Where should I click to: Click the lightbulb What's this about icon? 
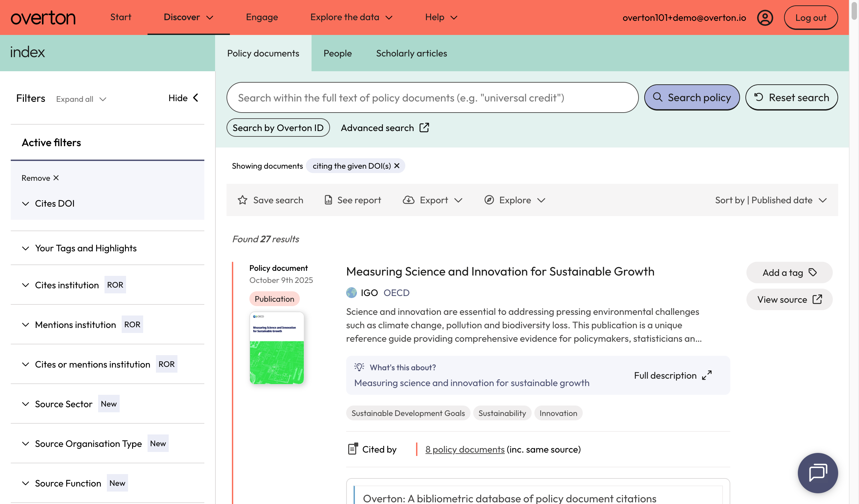(359, 367)
